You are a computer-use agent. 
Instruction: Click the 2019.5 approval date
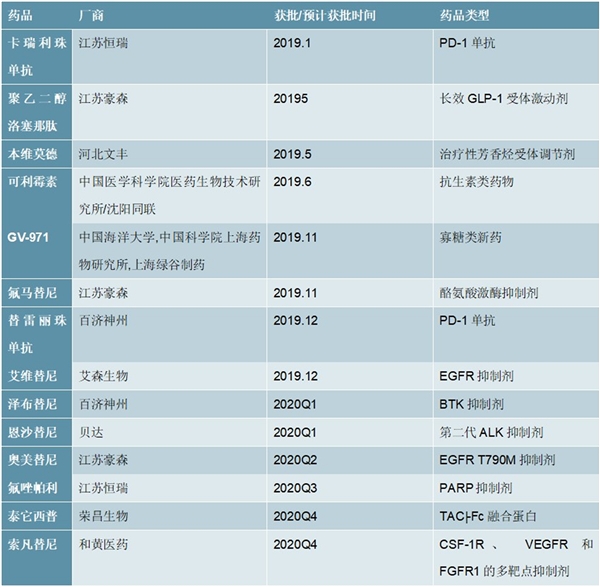pos(292,154)
